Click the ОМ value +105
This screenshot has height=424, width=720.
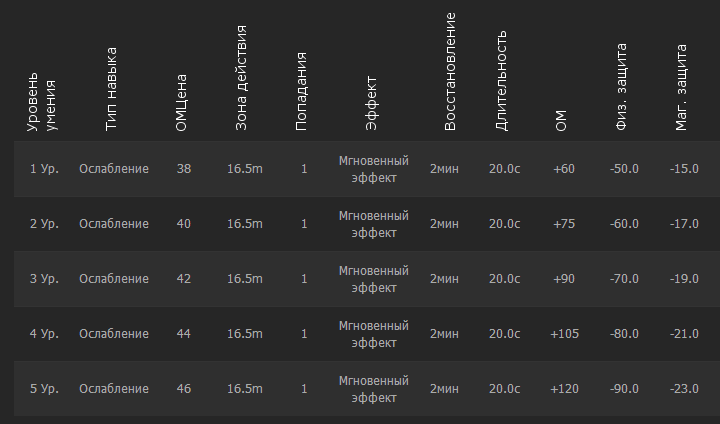(564, 334)
